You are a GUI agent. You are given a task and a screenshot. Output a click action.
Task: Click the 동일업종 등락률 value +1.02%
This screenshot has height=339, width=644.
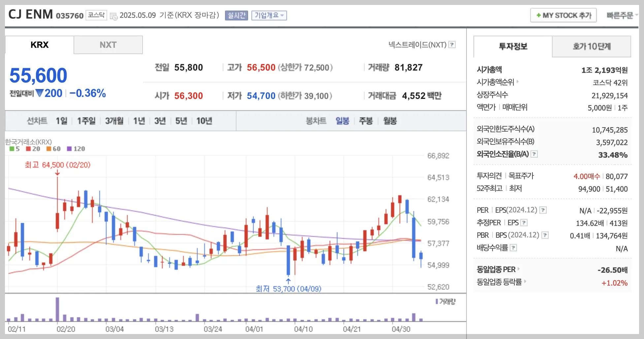614,283
